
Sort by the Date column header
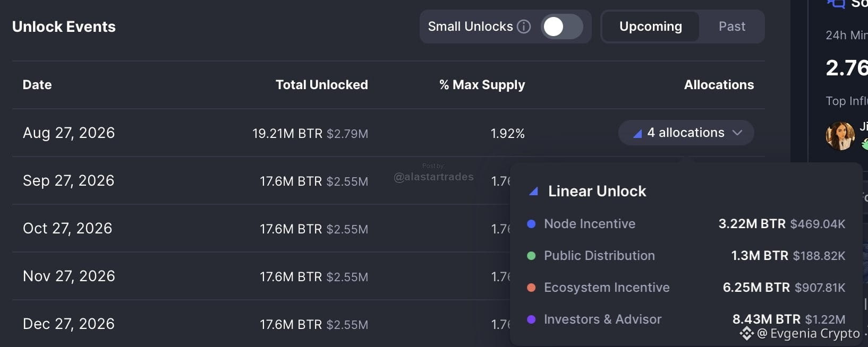(37, 85)
